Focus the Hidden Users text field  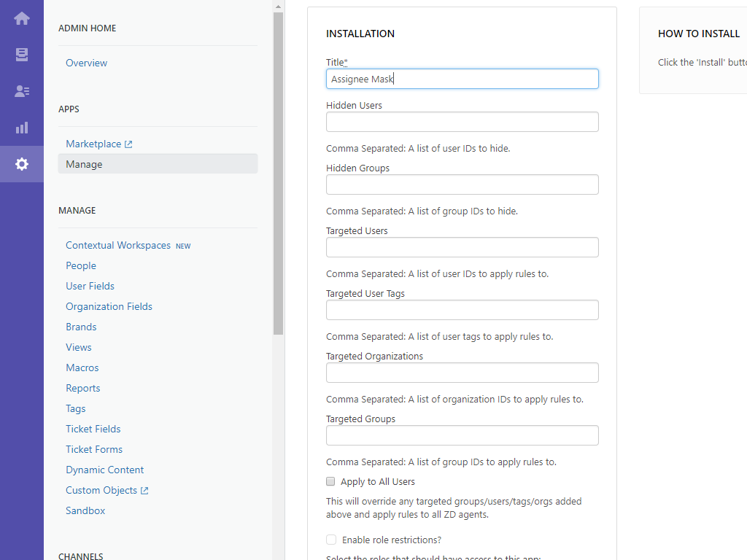click(x=462, y=122)
